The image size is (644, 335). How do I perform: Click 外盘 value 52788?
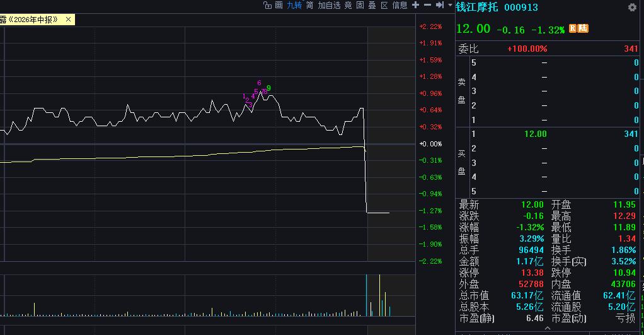pyautogui.click(x=531, y=284)
